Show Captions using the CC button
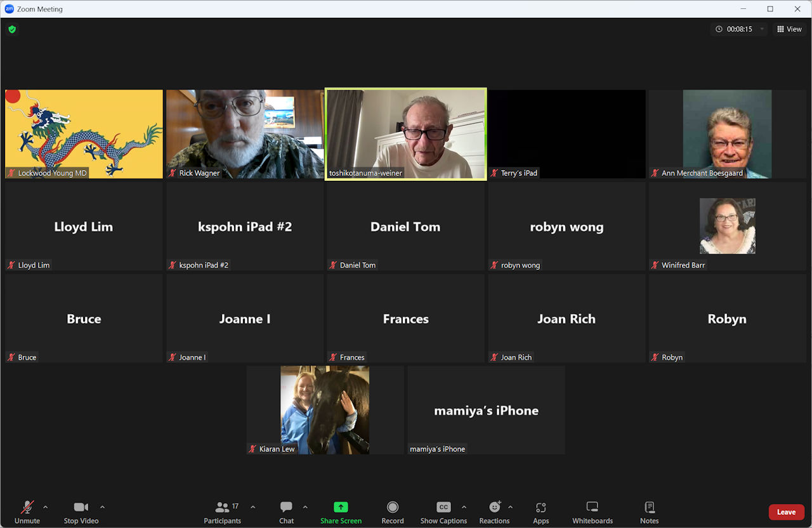812x528 pixels. click(x=443, y=512)
